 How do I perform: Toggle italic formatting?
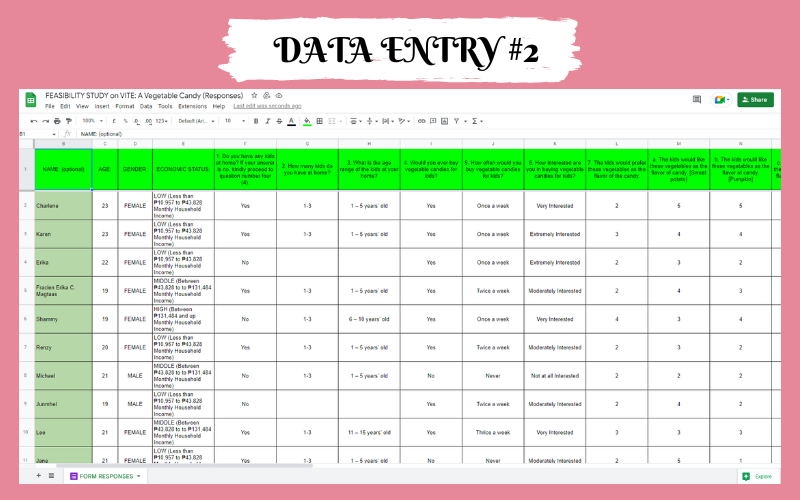click(x=268, y=121)
